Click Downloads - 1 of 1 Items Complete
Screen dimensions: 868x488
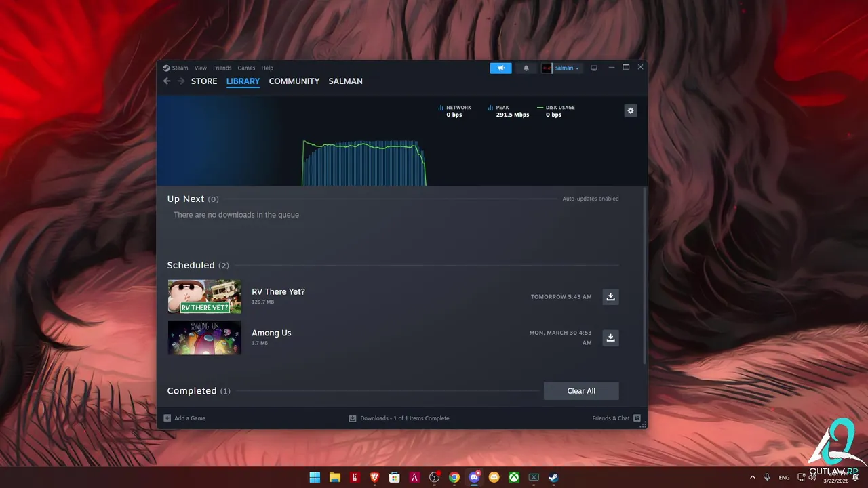(x=405, y=418)
